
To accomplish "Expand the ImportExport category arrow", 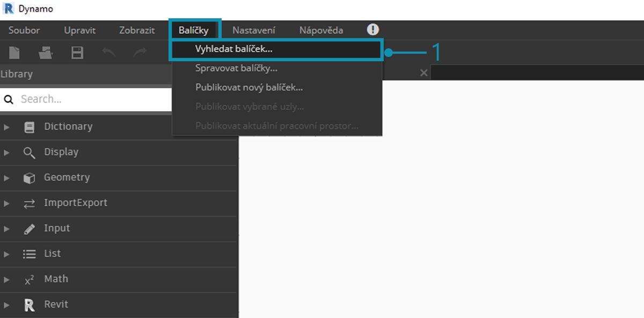I will 6,204.
